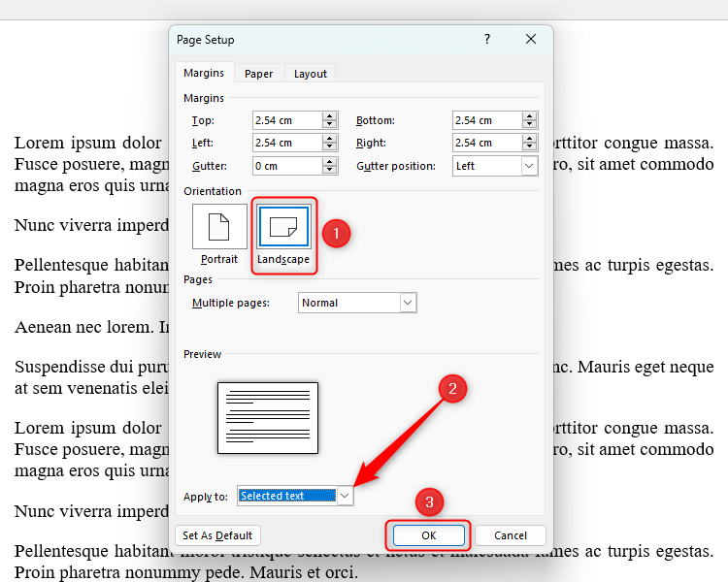The image size is (728, 582).
Task: Switch to the Layout tab
Action: pyautogui.click(x=311, y=74)
